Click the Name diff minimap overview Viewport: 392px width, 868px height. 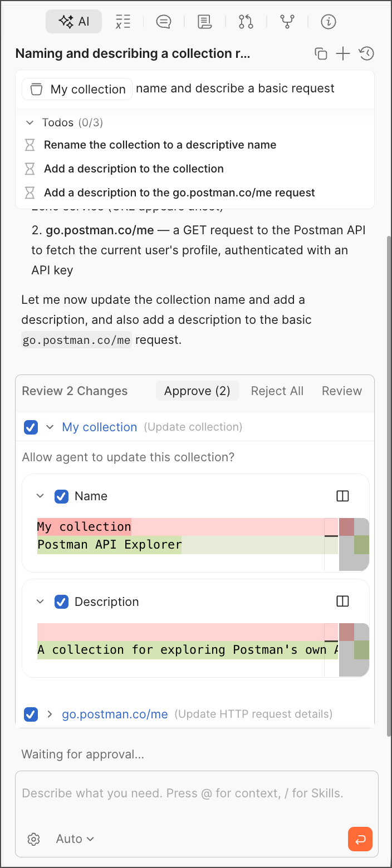(354, 544)
